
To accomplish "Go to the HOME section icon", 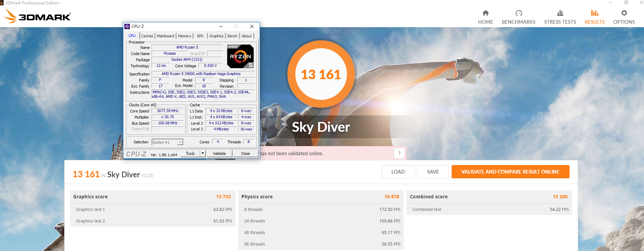I will [x=485, y=13].
